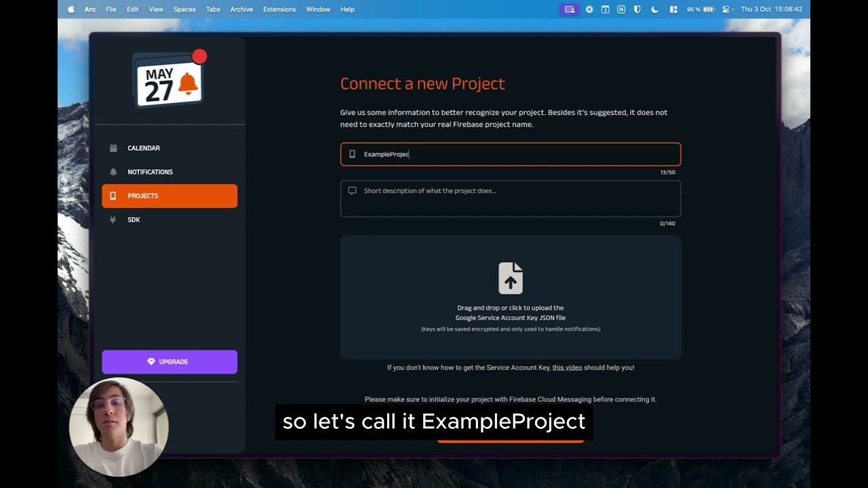Click the bell icon beside NOTIFICATIONS
The image size is (868, 488).
[x=113, y=171]
